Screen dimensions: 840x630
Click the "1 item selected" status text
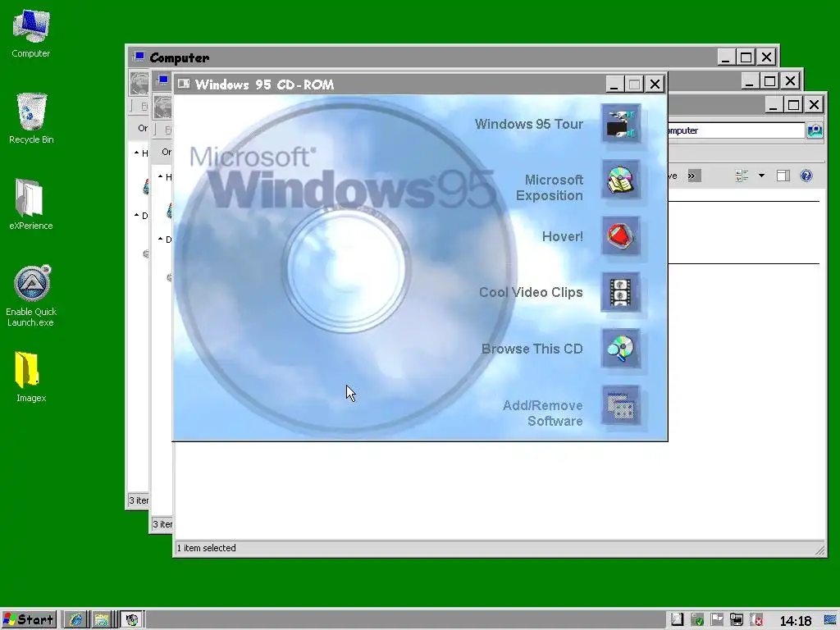(206, 548)
